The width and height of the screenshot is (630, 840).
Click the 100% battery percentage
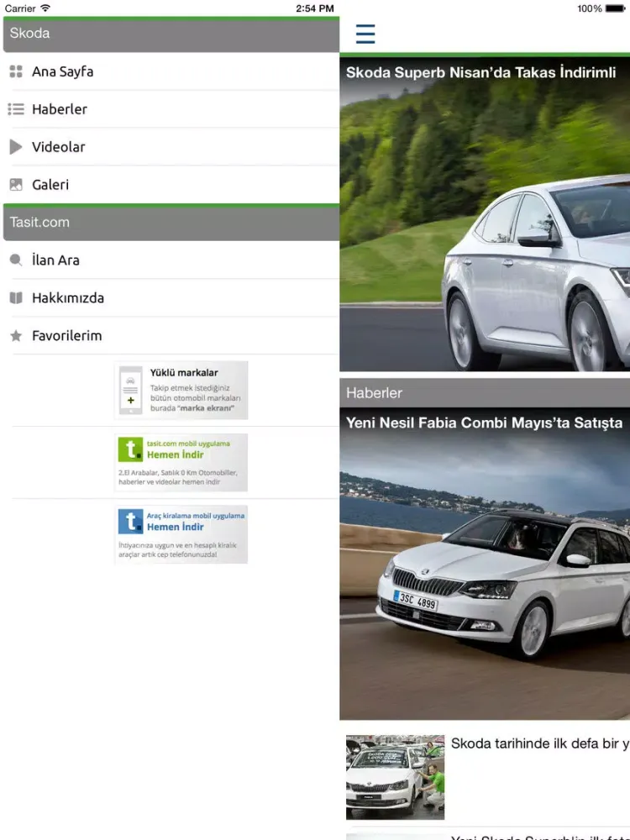point(590,8)
